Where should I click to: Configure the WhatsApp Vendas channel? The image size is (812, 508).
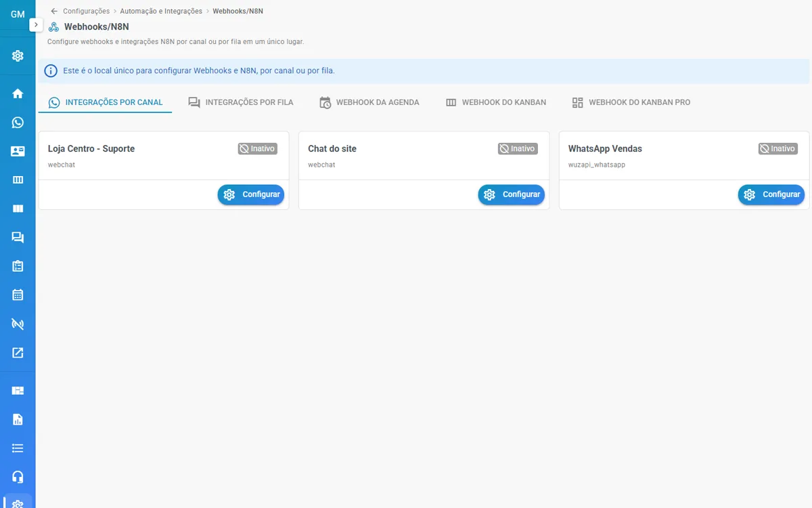[771, 194]
